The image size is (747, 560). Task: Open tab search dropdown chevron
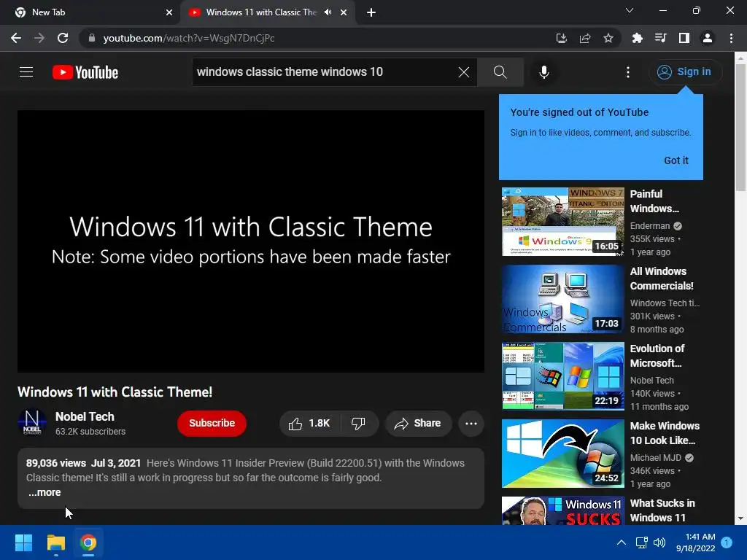(630, 10)
